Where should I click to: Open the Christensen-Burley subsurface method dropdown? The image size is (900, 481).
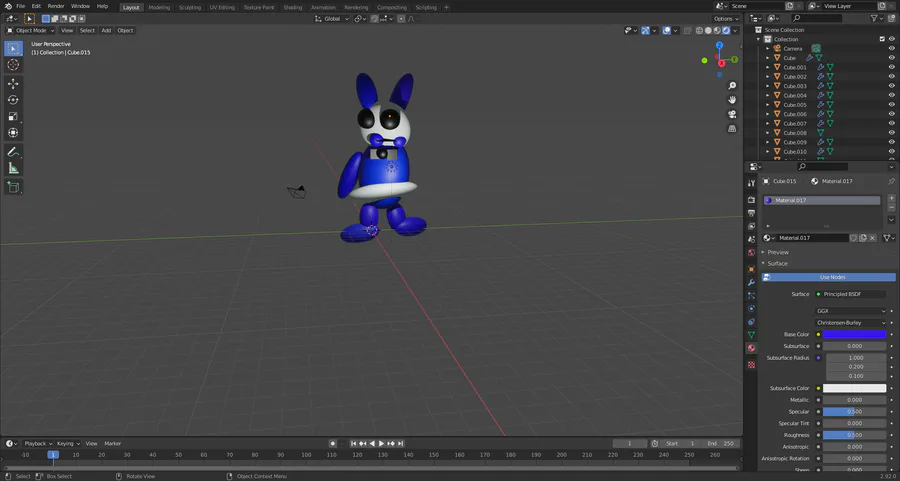pyautogui.click(x=851, y=323)
